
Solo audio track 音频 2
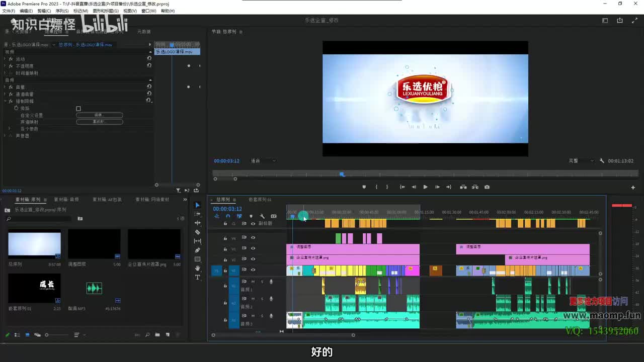point(262,299)
